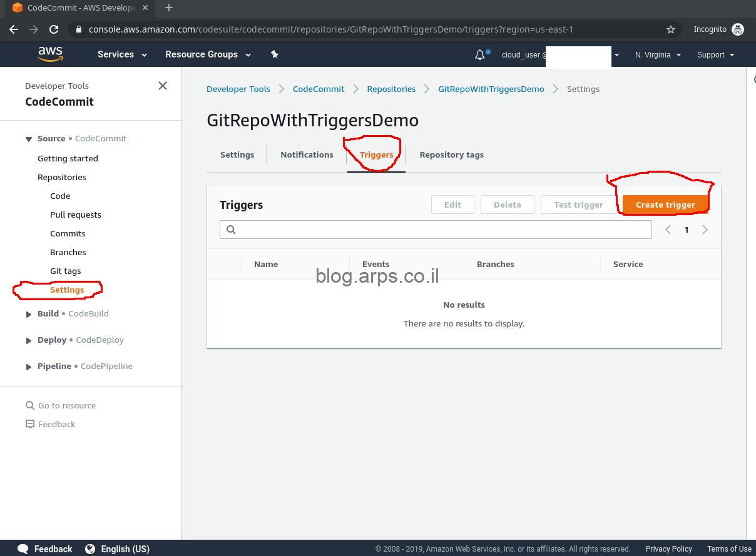Open English (US) language selector
This screenshot has width=756, height=556.
pyautogui.click(x=125, y=549)
